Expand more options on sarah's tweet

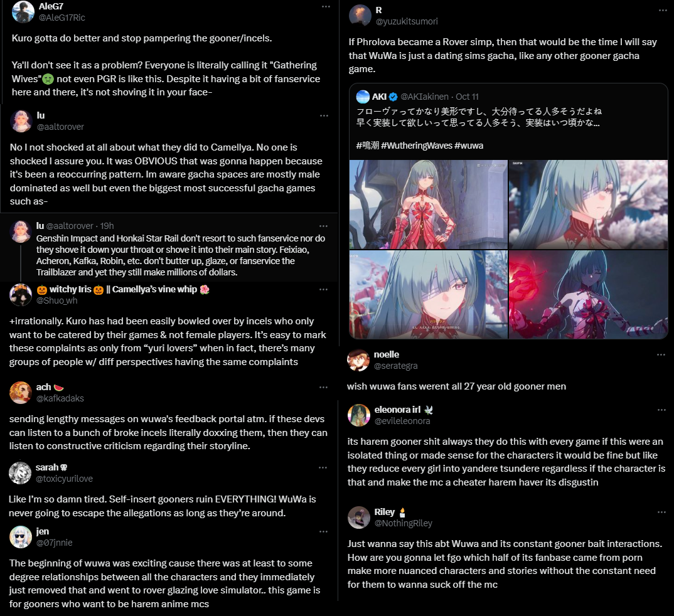click(x=323, y=467)
